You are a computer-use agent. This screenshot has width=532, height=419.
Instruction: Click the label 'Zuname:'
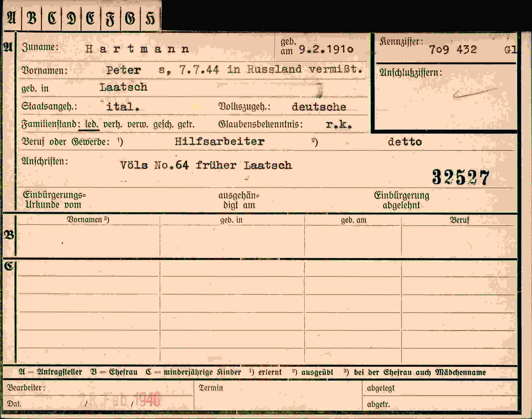click(40, 47)
